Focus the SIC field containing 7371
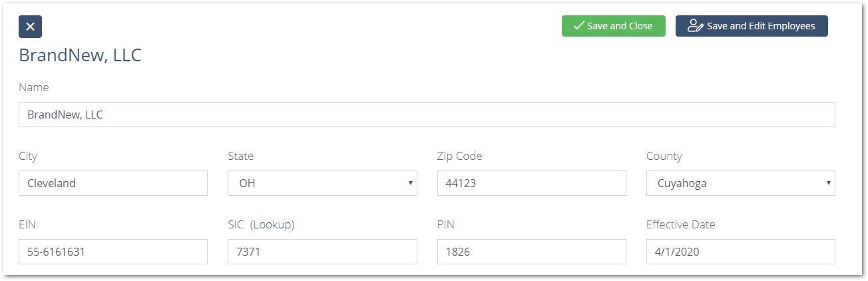Viewport: 868px width, 281px height. click(x=322, y=252)
